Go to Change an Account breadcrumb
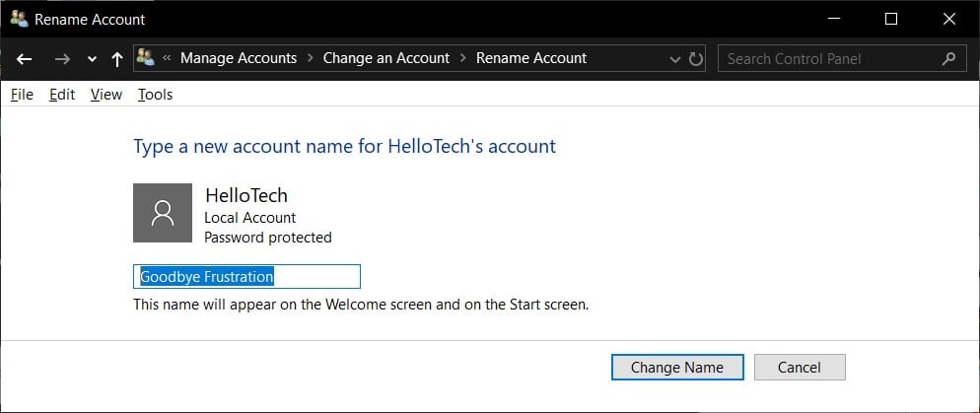 [385, 58]
